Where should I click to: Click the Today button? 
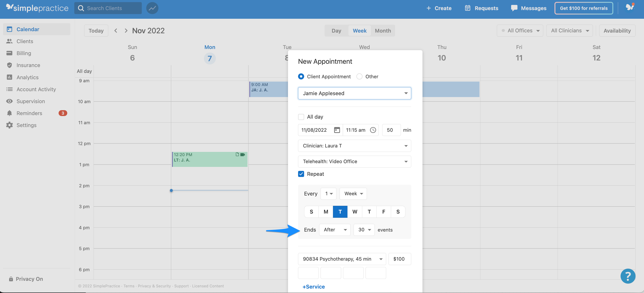click(x=96, y=30)
